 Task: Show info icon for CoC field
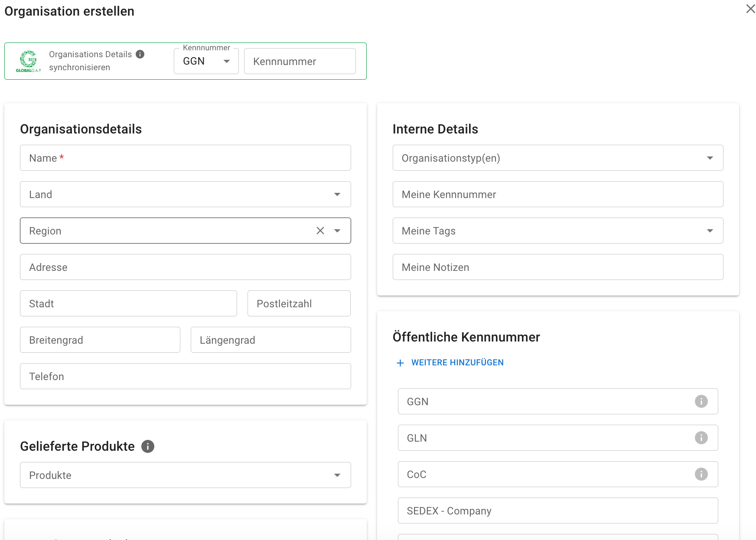pyautogui.click(x=701, y=474)
